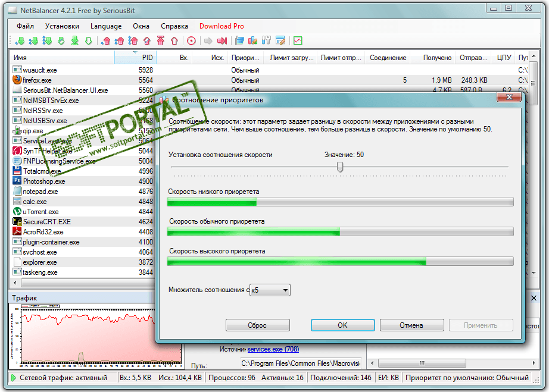Image resolution: width=549 pixels, height=392 pixels.
Task: Click green download arrow with underline bar
Action: click(x=75, y=40)
